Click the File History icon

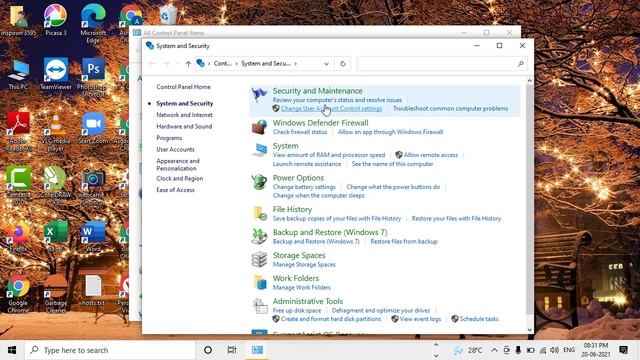coord(260,213)
